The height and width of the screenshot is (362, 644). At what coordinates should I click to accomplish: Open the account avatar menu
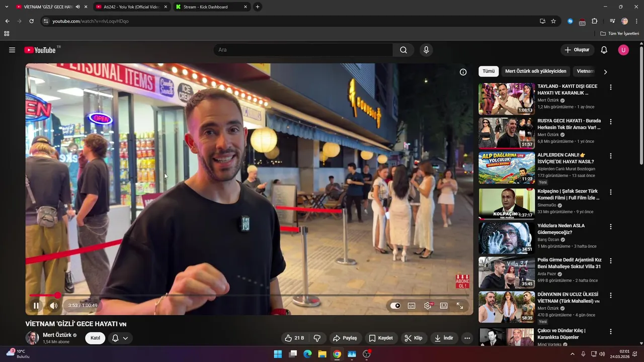pyautogui.click(x=623, y=50)
